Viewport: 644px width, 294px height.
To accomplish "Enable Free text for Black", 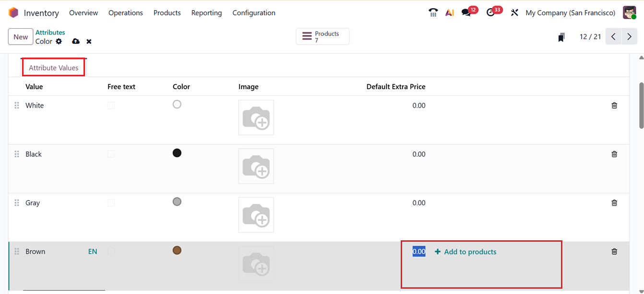I will coord(111,153).
